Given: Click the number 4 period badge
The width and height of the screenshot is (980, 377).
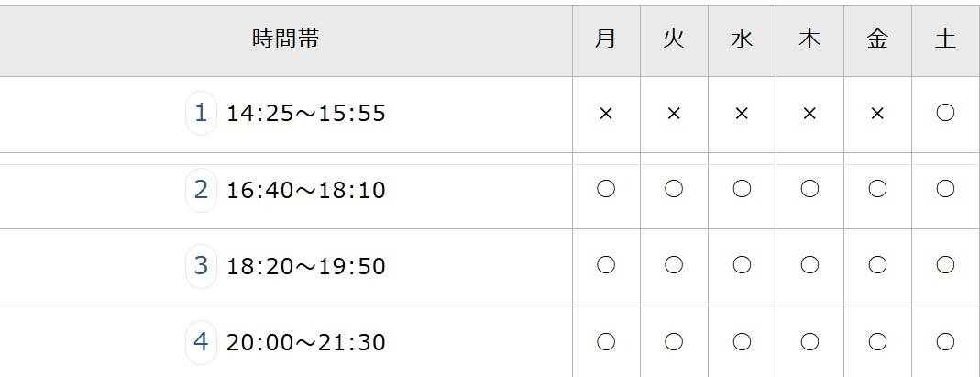Looking at the screenshot, I should pyautogui.click(x=201, y=342).
